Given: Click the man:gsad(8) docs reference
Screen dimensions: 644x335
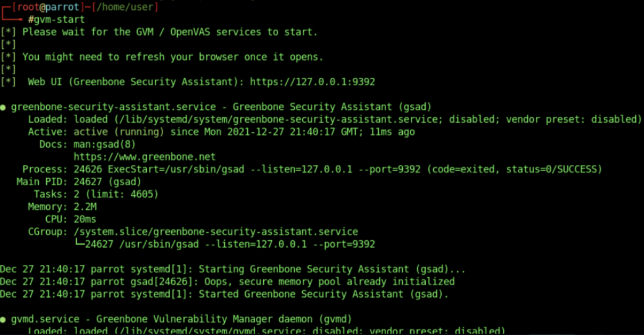Looking at the screenshot, I should tap(104, 144).
